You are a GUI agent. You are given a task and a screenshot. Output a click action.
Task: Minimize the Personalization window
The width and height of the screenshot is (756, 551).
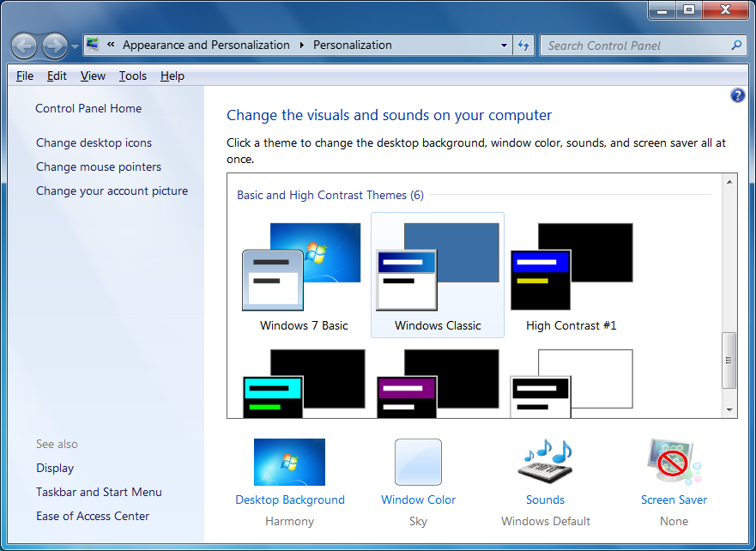(x=662, y=9)
